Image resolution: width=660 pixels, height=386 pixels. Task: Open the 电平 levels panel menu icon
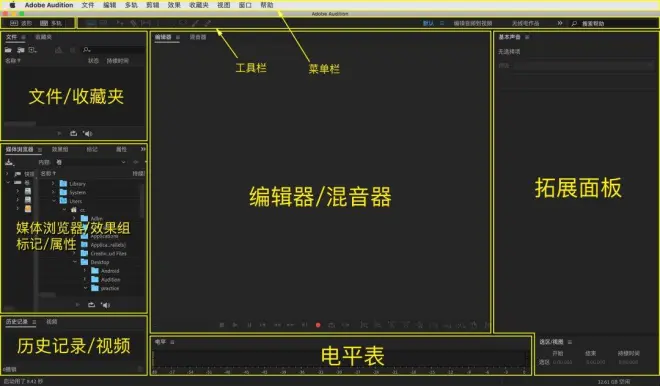tap(172, 342)
